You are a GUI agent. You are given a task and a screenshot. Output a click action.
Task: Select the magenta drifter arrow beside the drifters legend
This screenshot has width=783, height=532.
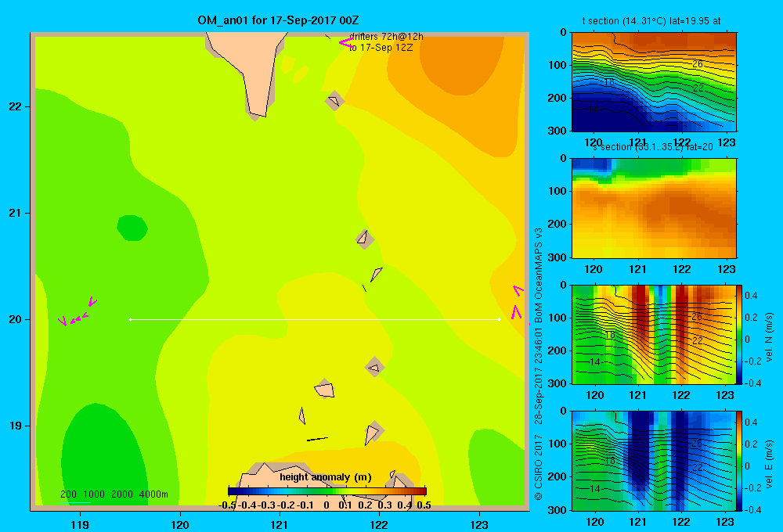tap(345, 43)
